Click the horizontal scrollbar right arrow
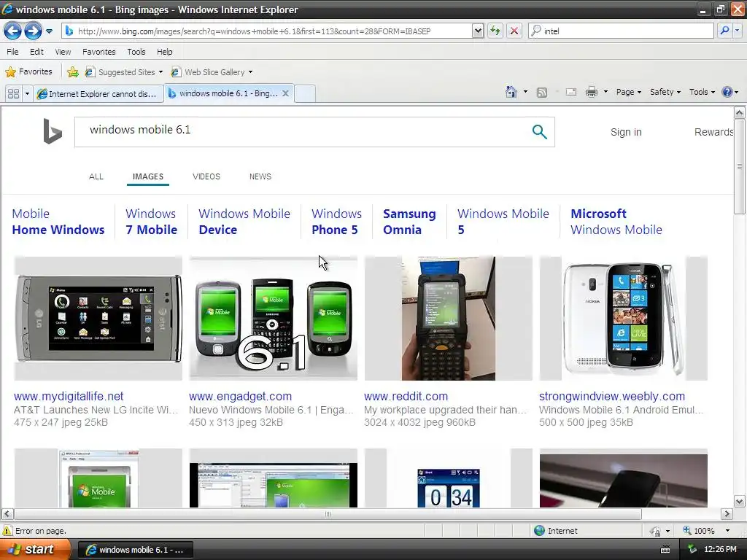Screen dimensions: 747x560 727,514
